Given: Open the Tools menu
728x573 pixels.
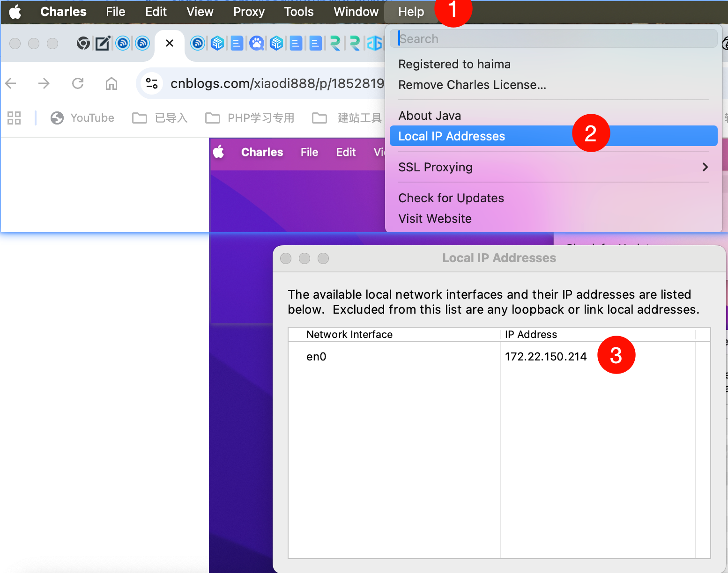Looking at the screenshot, I should coord(299,12).
